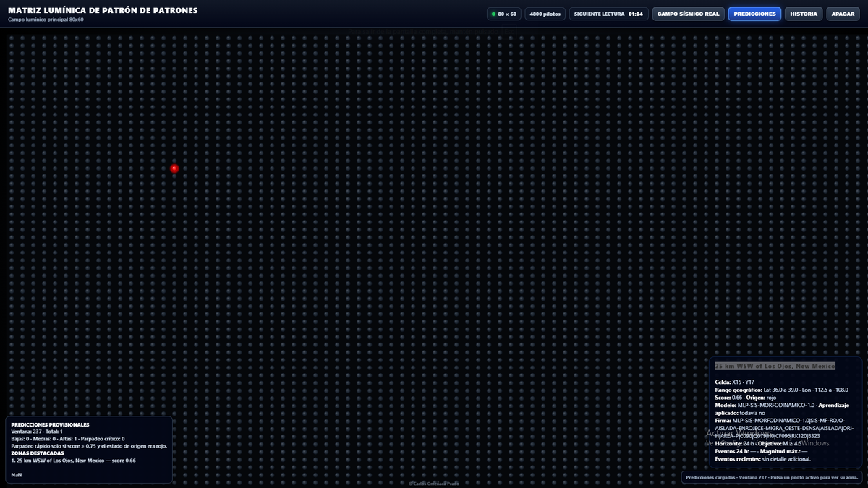Click the Firma signature string line
The image size is (868, 488).
click(x=783, y=428)
